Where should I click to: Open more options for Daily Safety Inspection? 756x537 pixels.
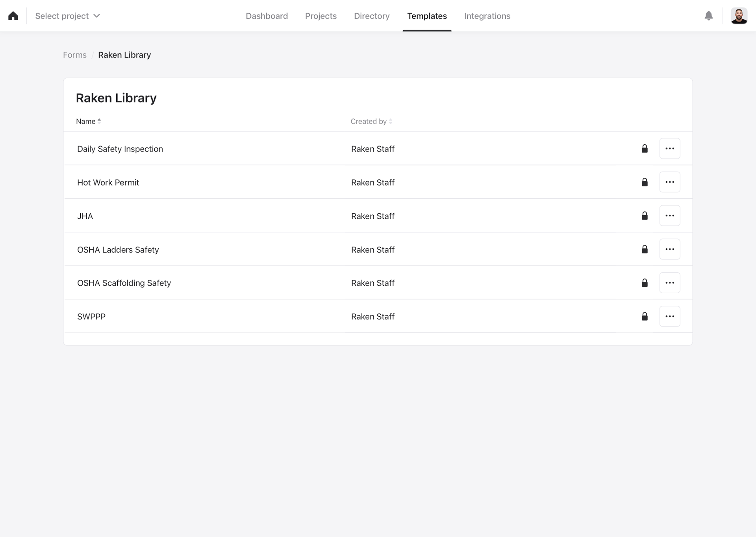669,148
